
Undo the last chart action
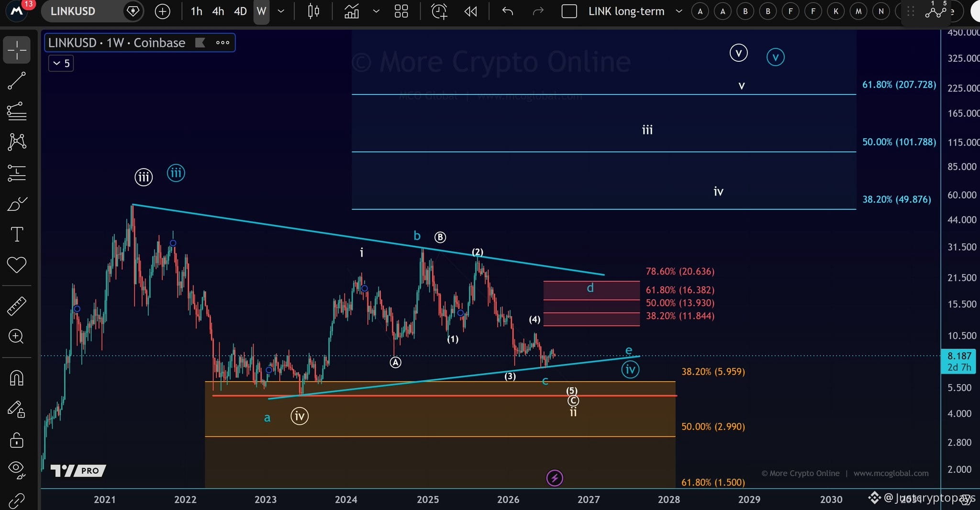(x=508, y=11)
